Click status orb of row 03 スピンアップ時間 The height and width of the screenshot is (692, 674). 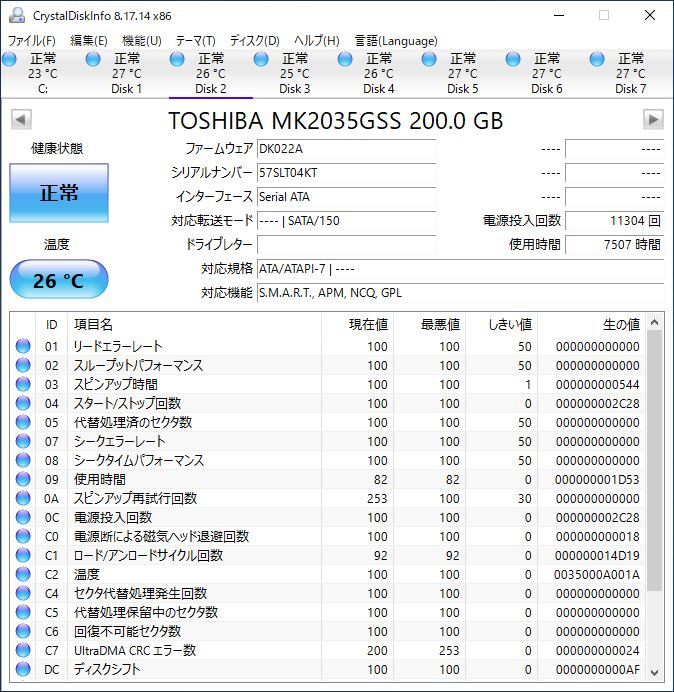click(x=23, y=384)
